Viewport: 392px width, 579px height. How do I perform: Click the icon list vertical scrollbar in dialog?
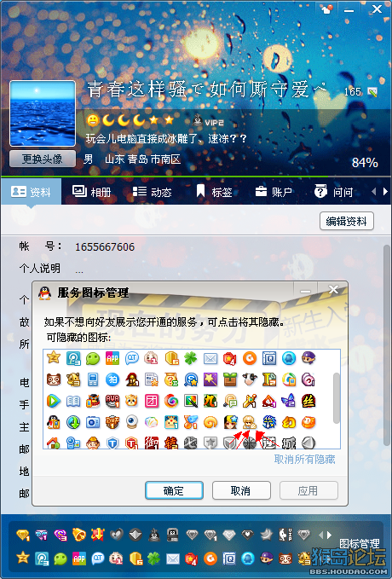coord(337,397)
